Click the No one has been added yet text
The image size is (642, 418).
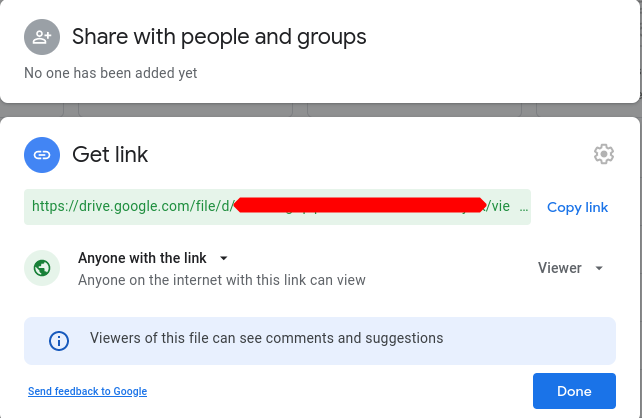pos(111,73)
